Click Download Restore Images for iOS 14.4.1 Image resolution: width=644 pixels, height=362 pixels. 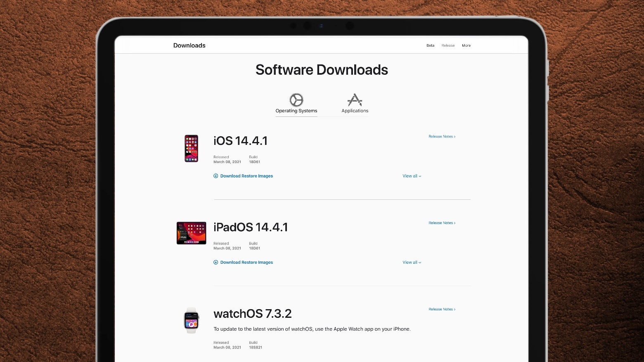pyautogui.click(x=246, y=176)
